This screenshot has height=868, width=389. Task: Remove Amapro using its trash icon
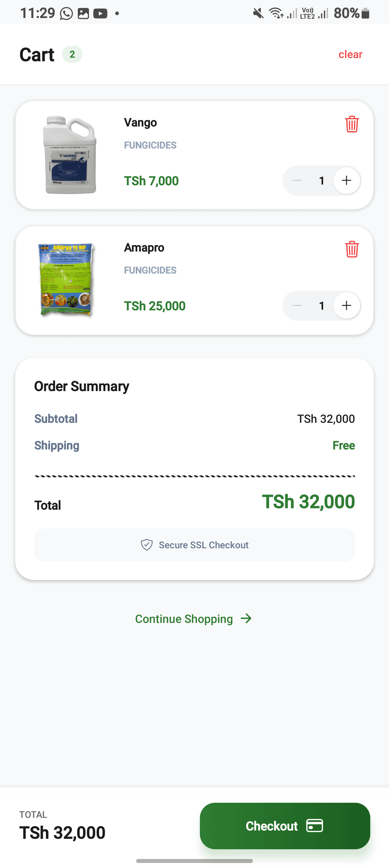pyautogui.click(x=352, y=249)
